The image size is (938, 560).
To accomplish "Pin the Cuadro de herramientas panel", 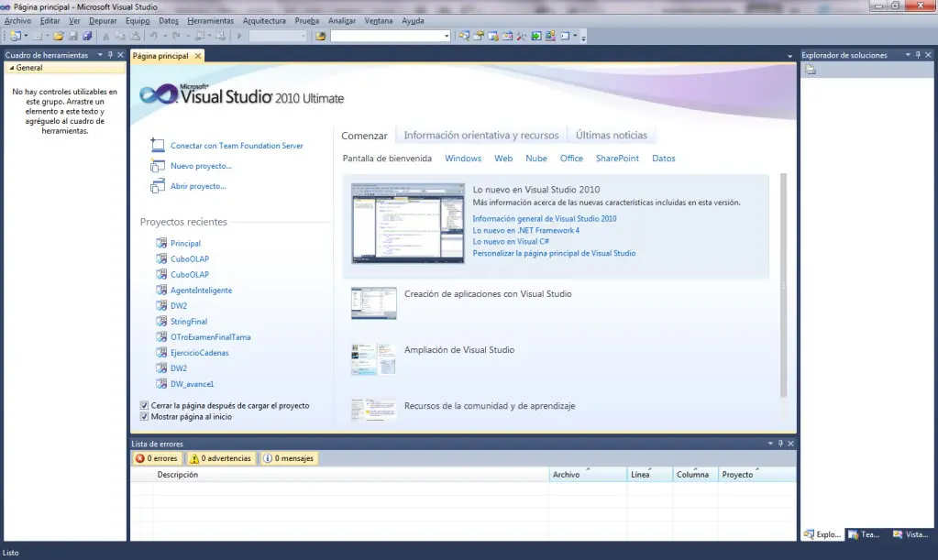I will point(110,55).
